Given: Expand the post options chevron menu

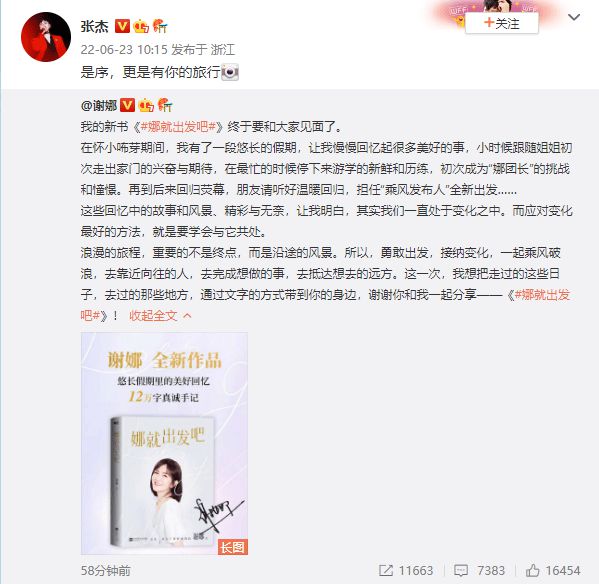Looking at the screenshot, I should 574,17.
